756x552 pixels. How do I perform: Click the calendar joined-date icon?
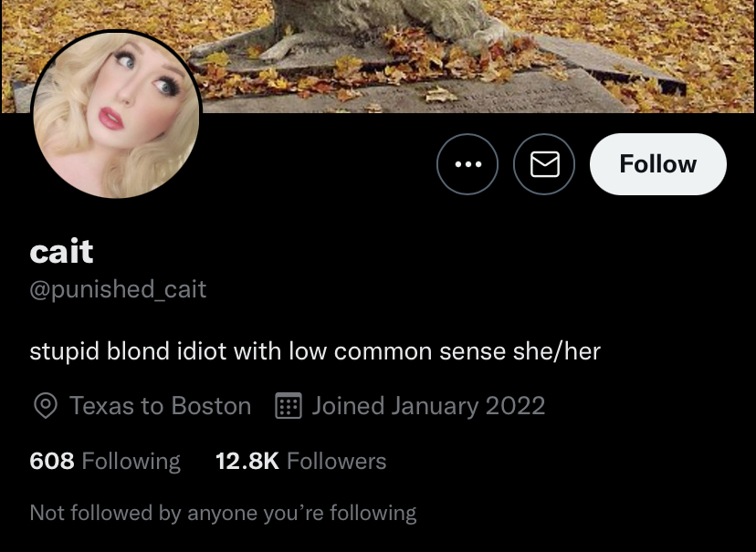[x=289, y=406]
